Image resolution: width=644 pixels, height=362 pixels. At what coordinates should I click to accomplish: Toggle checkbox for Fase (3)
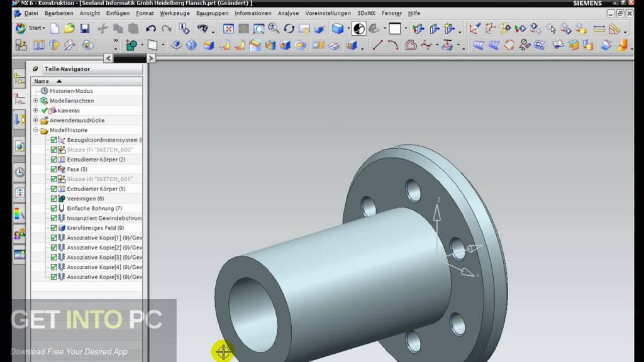(54, 169)
